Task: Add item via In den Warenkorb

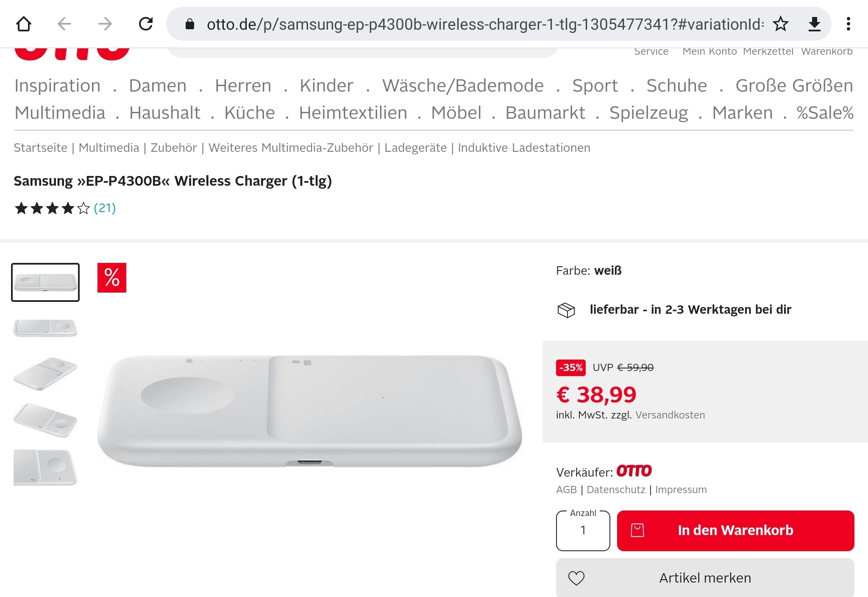Action: click(x=735, y=530)
